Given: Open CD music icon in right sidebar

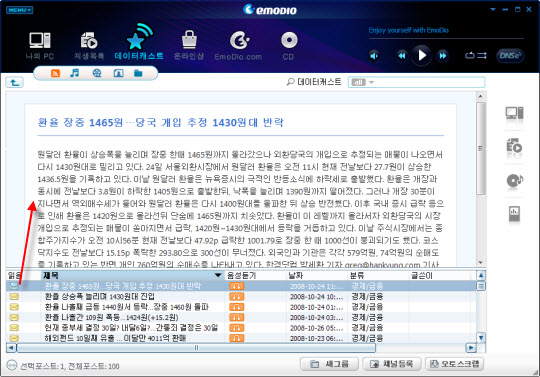Looking at the screenshot, I should click(x=515, y=180).
